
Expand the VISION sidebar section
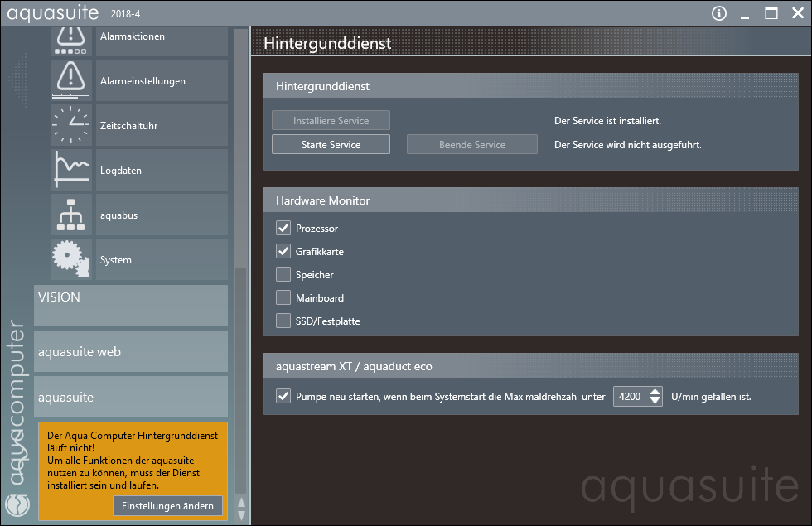pos(131,306)
